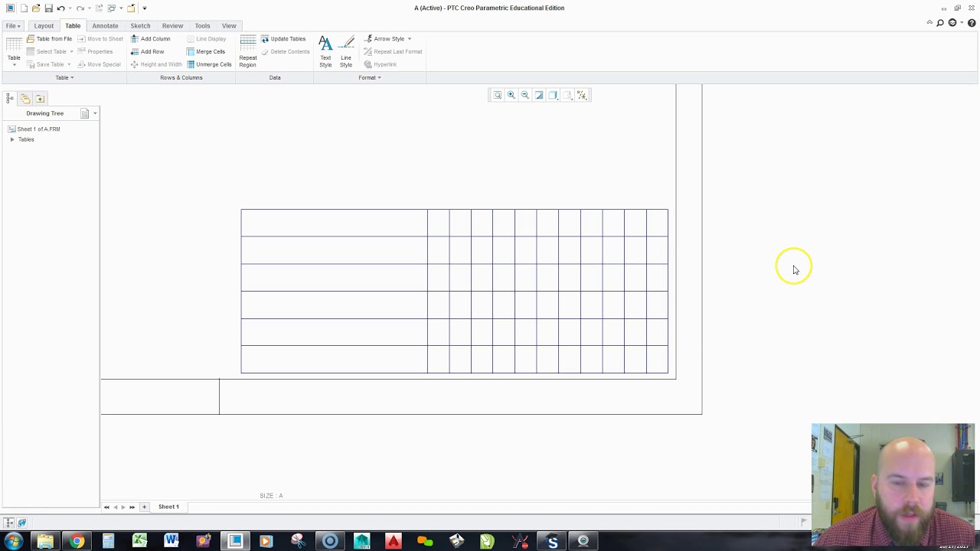The image size is (980, 551).
Task: Open Word from the taskbar
Action: point(171,542)
